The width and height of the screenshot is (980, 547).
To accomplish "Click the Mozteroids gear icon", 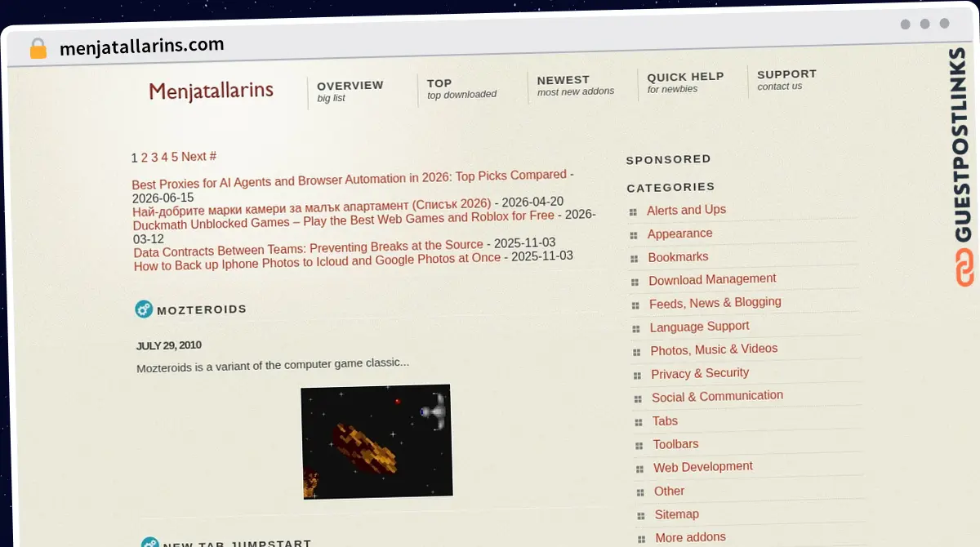I will (x=144, y=309).
